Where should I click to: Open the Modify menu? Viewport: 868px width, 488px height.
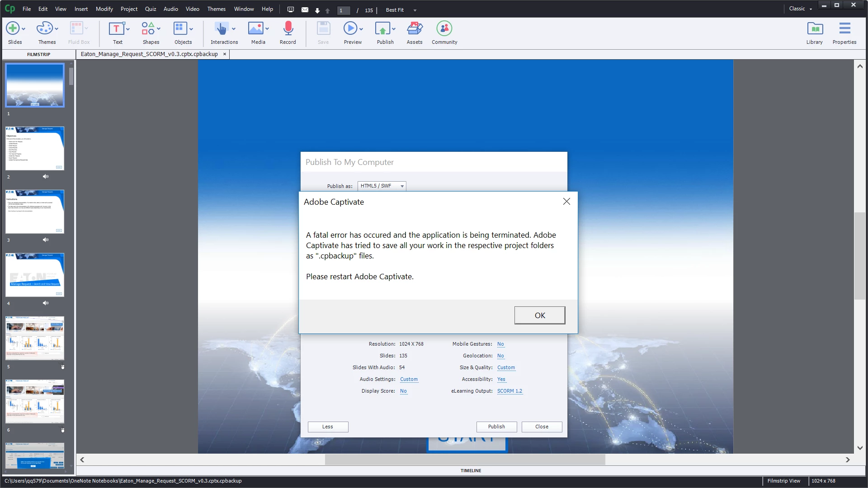(x=104, y=9)
